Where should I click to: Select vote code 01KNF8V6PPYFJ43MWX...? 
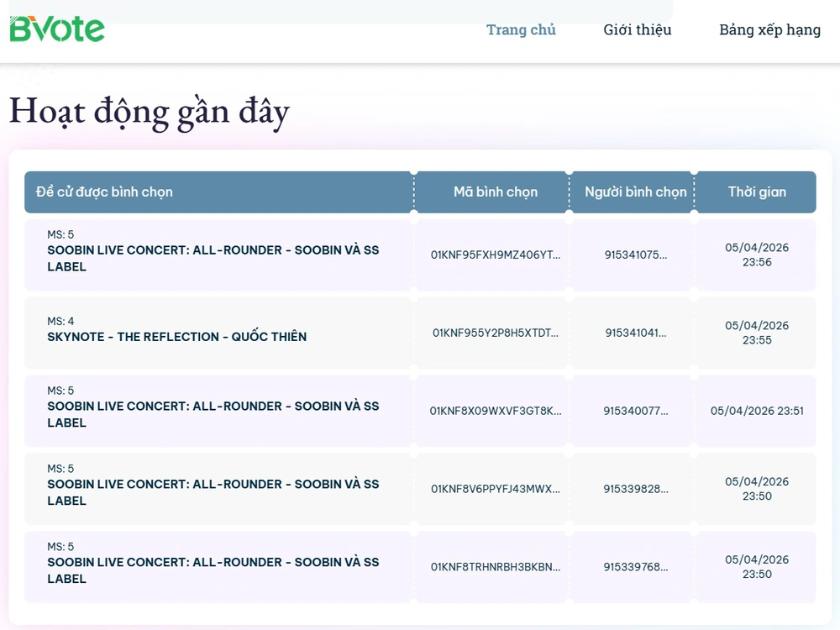pyautogui.click(x=495, y=490)
